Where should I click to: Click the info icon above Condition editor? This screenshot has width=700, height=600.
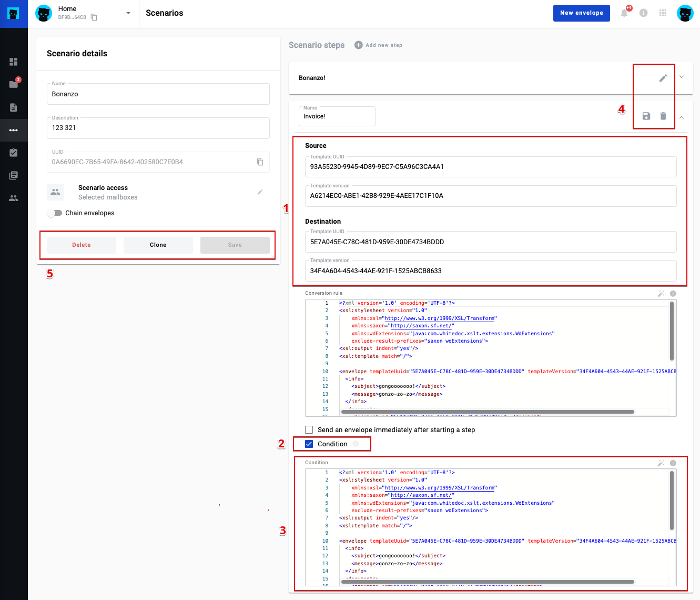coord(673,463)
